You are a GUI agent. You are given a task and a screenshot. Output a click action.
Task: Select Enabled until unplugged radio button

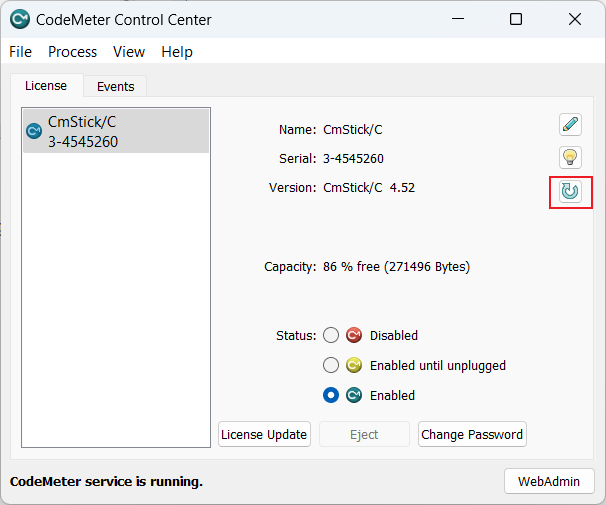point(331,366)
